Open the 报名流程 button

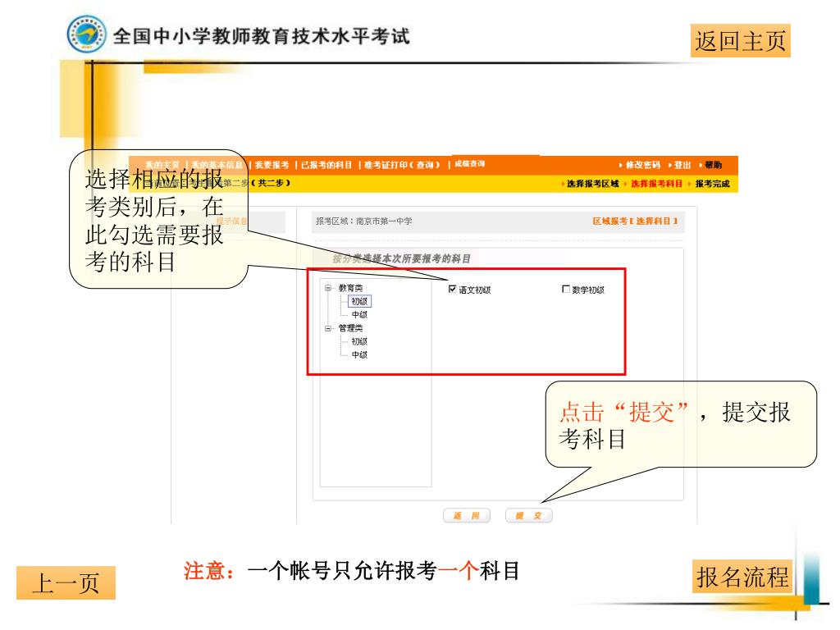pyautogui.click(x=742, y=577)
